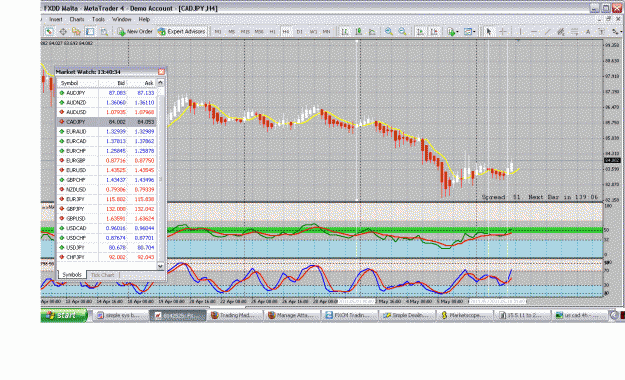This screenshot has width=625, height=380.
Task: Open the Market Watch toolbar icon
Action: 49,32
